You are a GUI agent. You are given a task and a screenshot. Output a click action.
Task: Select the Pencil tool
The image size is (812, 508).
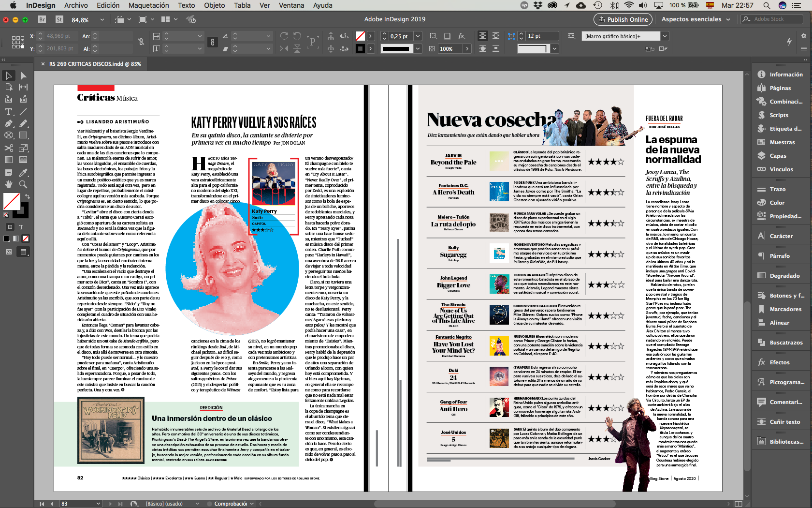[x=23, y=123]
